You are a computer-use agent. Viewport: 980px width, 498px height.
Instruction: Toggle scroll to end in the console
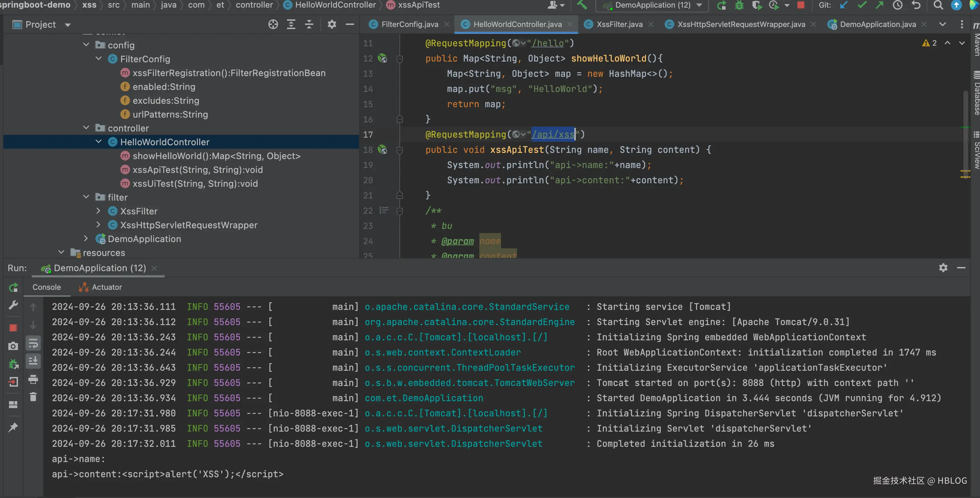(33, 361)
